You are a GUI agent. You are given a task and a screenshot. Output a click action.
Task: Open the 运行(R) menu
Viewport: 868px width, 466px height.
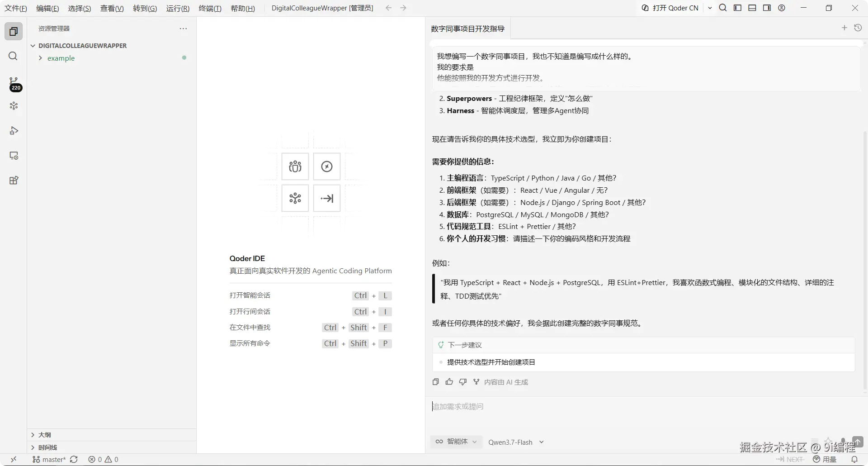(178, 8)
